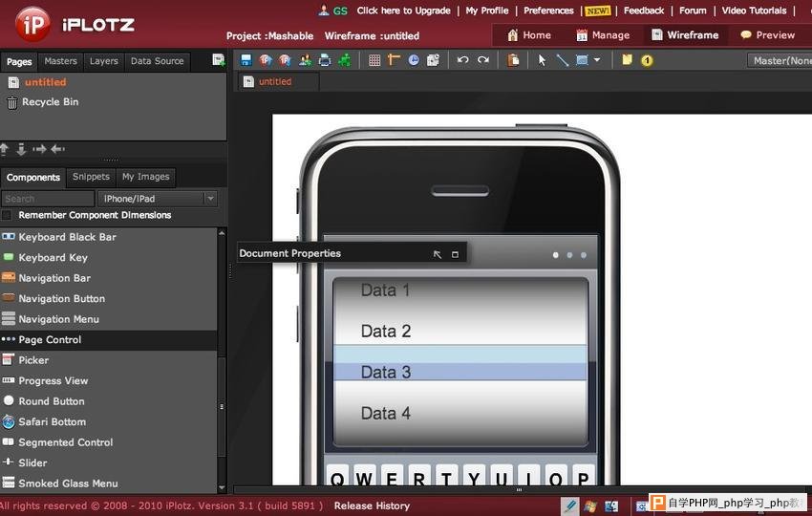Select the Keyboard Black Bar component
Screen dimensions: 812x516
tap(109, 237)
